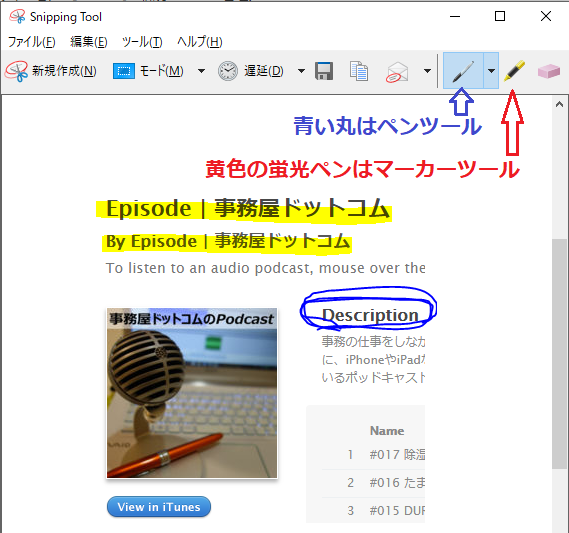Expand the send-mail options dropdown arrow
This screenshot has height=533, width=569.
click(x=427, y=71)
